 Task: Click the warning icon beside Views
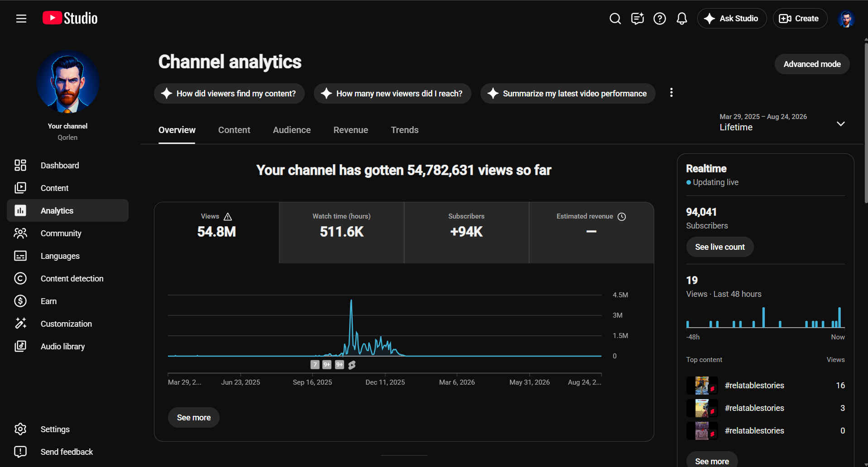(x=228, y=217)
